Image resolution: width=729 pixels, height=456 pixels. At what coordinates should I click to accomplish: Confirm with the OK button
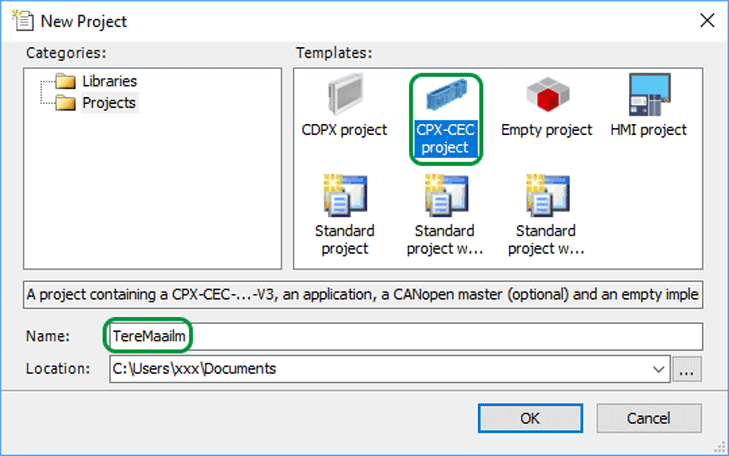pyautogui.click(x=530, y=418)
